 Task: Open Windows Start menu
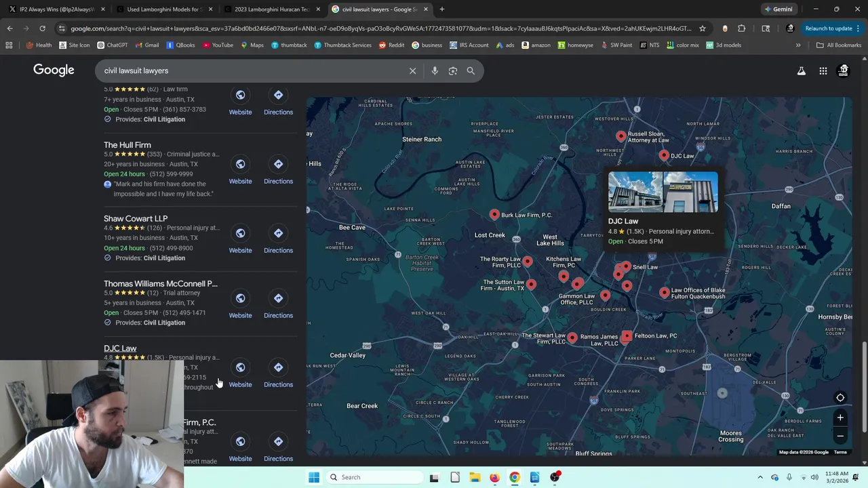(x=313, y=477)
